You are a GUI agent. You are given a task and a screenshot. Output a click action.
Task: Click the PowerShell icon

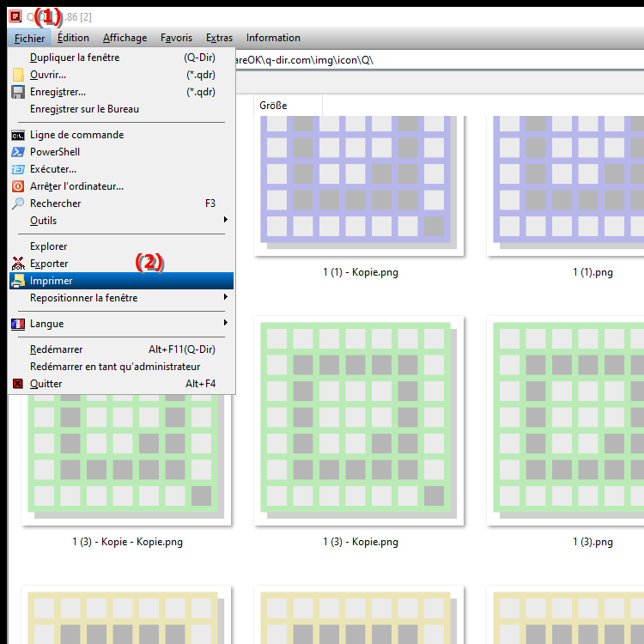[18, 152]
